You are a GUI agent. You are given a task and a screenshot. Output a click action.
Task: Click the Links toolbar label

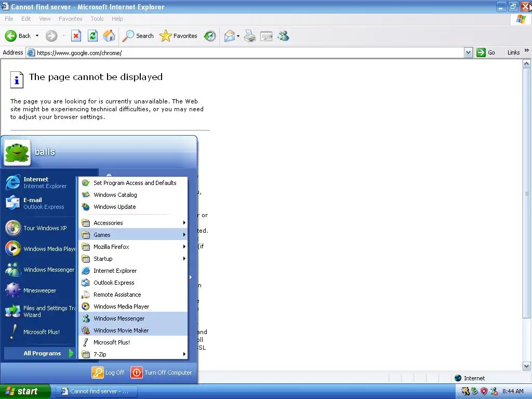(513, 52)
